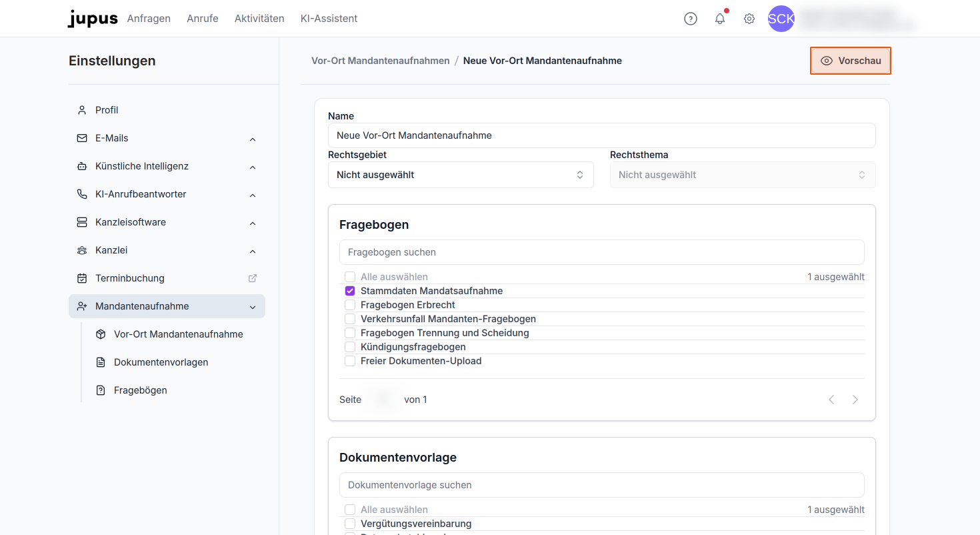Open Vor-Ort Mandantenaufnahme submenu item
The width and height of the screenshot is (980, 535).
[x=179, y=334]
